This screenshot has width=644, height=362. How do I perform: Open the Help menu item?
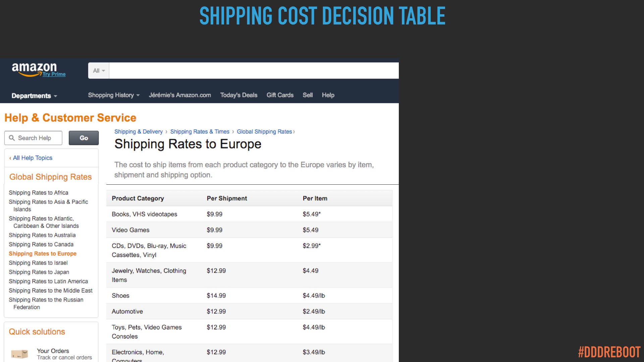[328, 95]
